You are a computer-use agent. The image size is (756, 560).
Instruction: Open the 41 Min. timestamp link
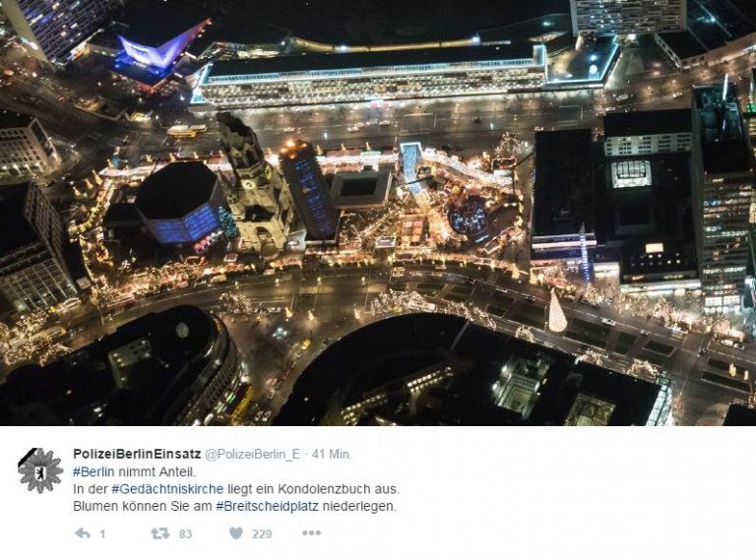(332, 454)
